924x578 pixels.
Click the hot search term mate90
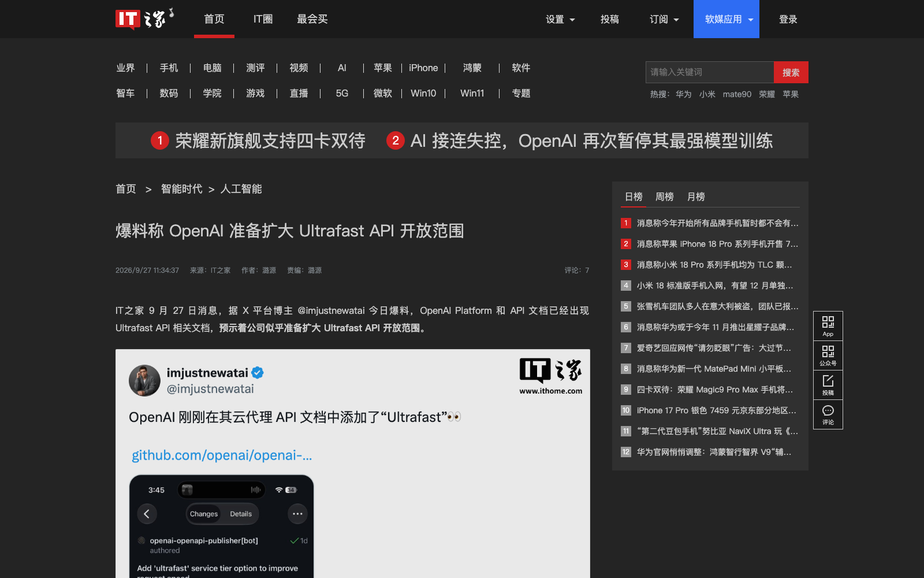(737, 94)
